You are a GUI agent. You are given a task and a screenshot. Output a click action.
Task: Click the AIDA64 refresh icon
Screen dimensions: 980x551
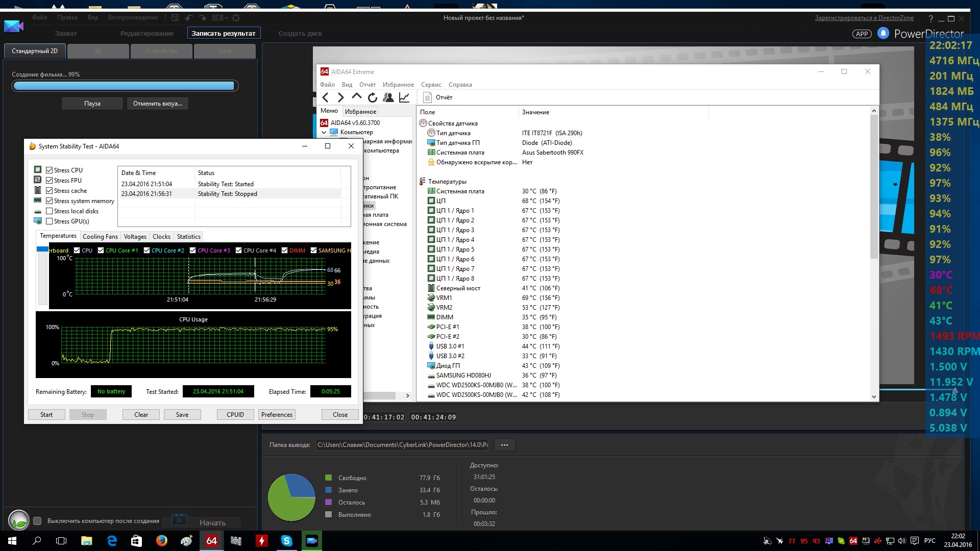coord(372,97)
